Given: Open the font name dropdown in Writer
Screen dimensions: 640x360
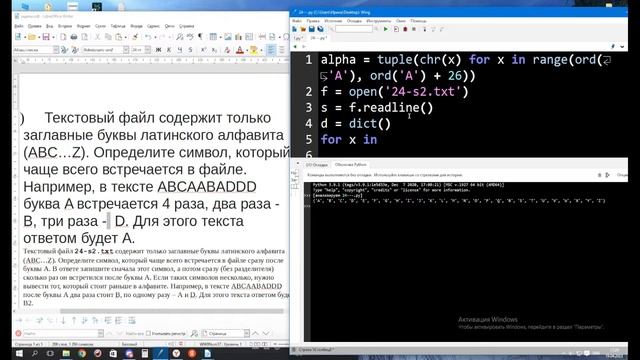Looking at the screenshot, I should point(126,50).
